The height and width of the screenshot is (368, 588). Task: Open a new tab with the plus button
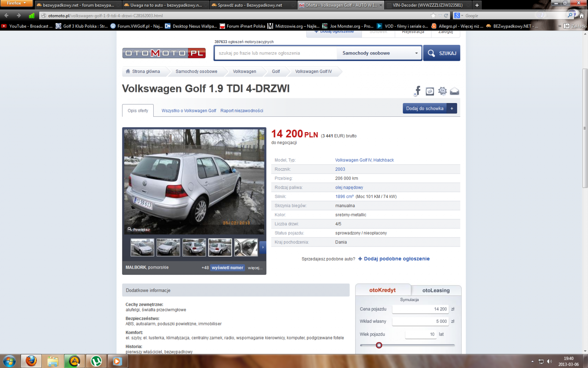pos(477,5)
